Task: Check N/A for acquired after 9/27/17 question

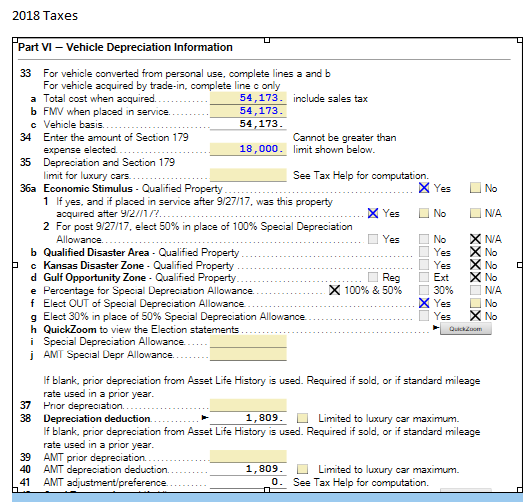Action: 475,213
